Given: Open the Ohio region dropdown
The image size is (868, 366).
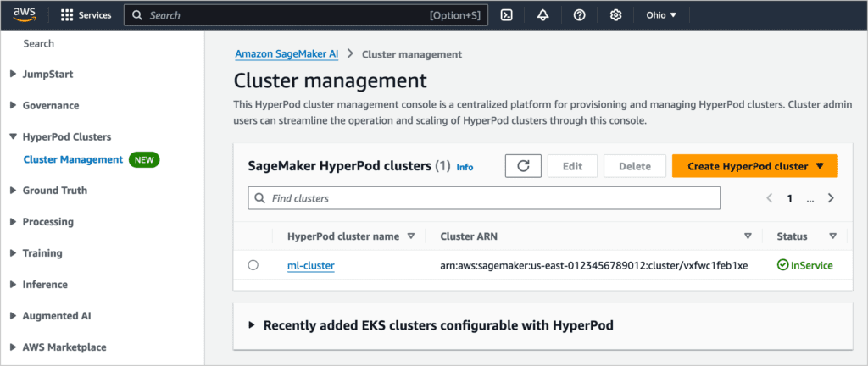Looking at the screenshot, I should (x=661, y=15).
